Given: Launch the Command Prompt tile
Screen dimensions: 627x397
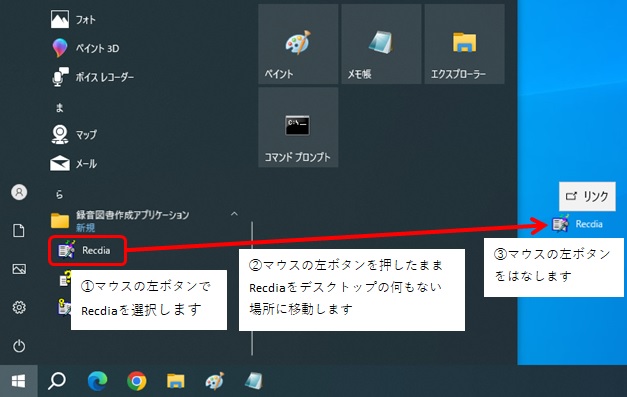Looking at the screenshot, I should [x=298, y=127].
